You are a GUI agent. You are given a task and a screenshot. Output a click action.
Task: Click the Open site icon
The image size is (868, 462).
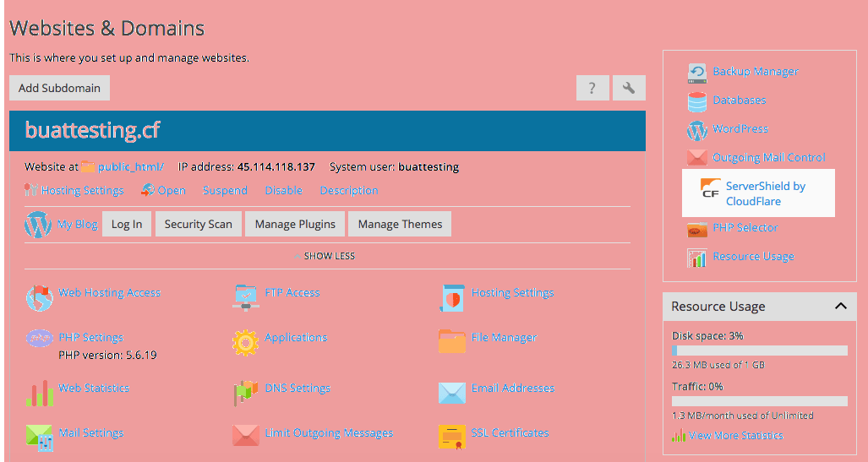(x=147, y=190)
